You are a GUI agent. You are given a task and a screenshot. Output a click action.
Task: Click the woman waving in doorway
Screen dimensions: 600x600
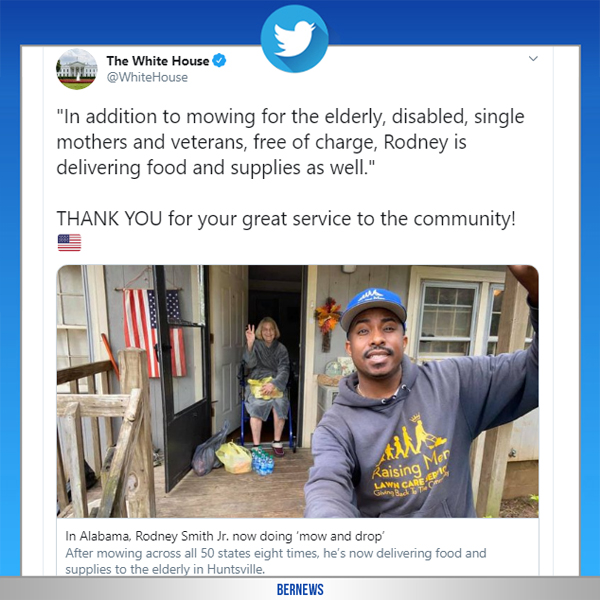[x=266, y=385]
